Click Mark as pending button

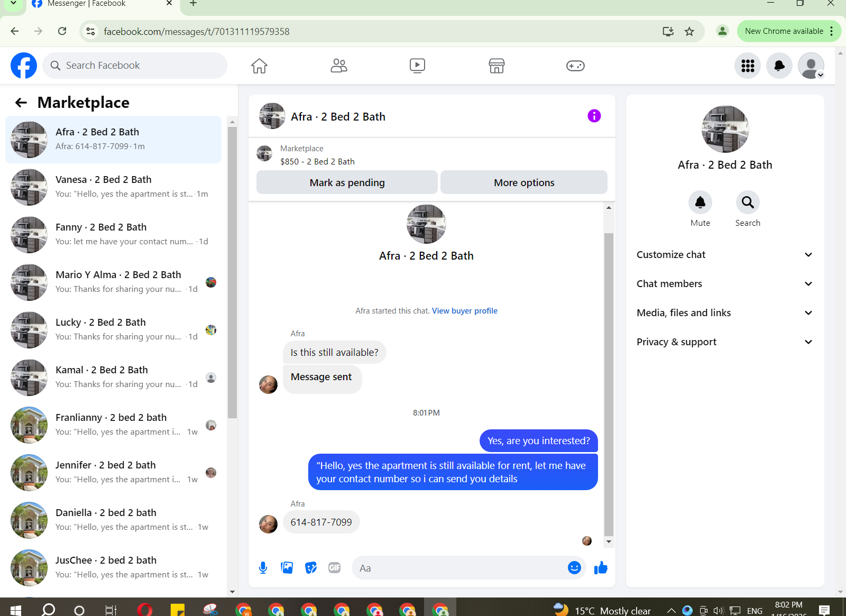(347, 182)
